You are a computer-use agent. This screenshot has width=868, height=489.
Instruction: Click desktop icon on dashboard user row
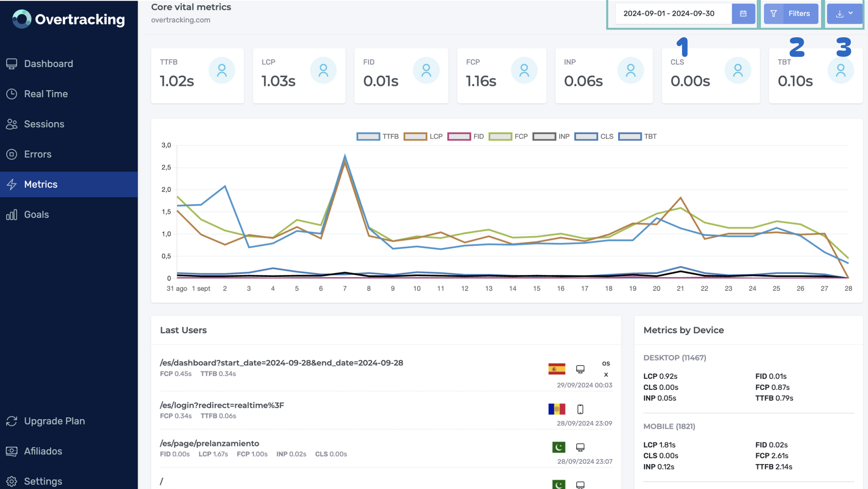click(x=580, y=369)
